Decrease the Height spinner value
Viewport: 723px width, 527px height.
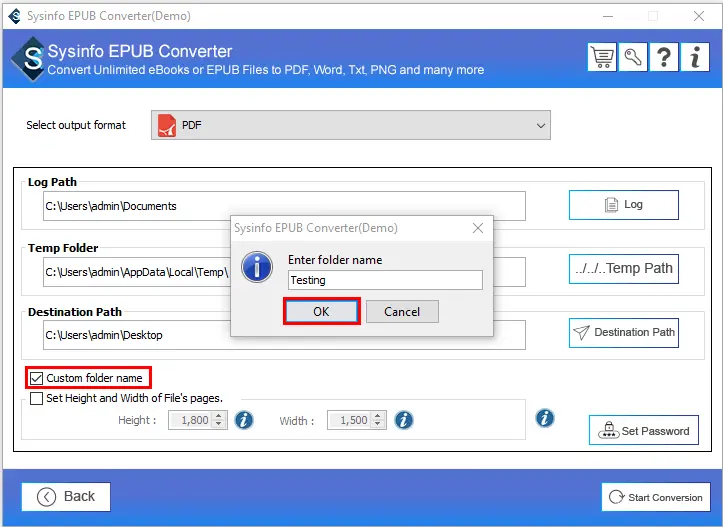(219, 424)
